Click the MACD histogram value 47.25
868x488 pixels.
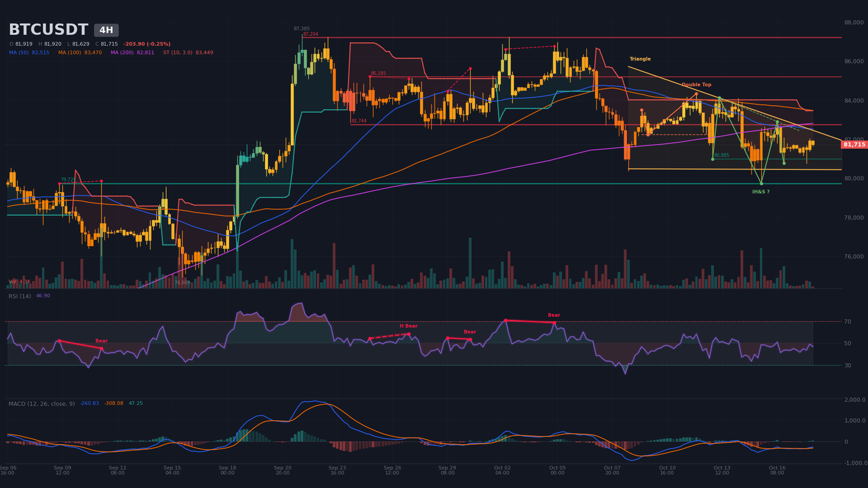pos(136,403)
